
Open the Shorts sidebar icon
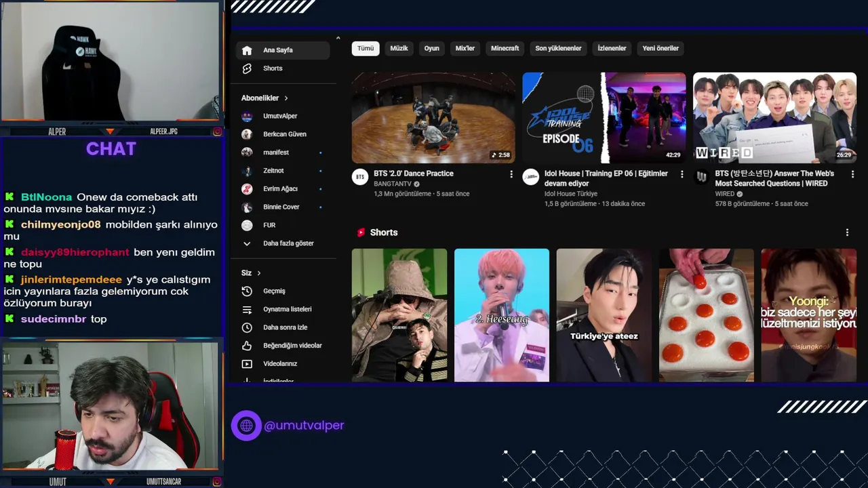click(x=247, y=68)
